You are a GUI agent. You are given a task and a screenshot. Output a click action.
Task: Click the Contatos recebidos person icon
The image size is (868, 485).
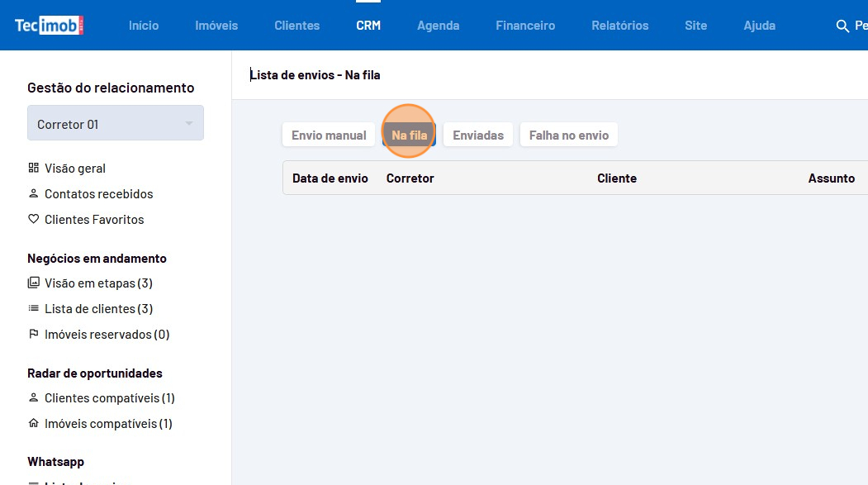pos(33,193)
